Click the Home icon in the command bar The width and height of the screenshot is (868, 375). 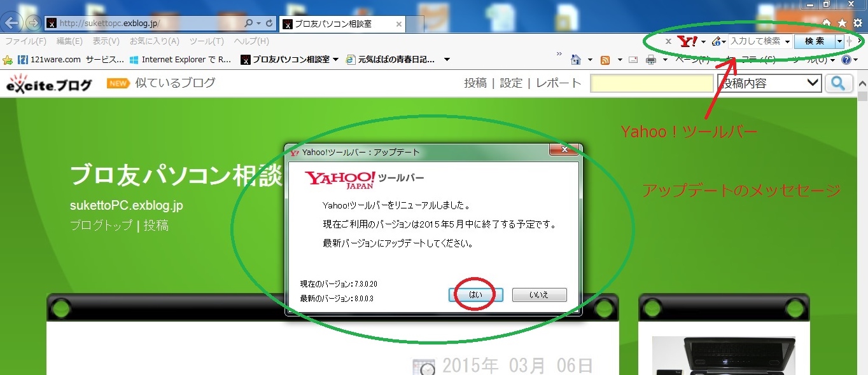[x=576, y=60]
